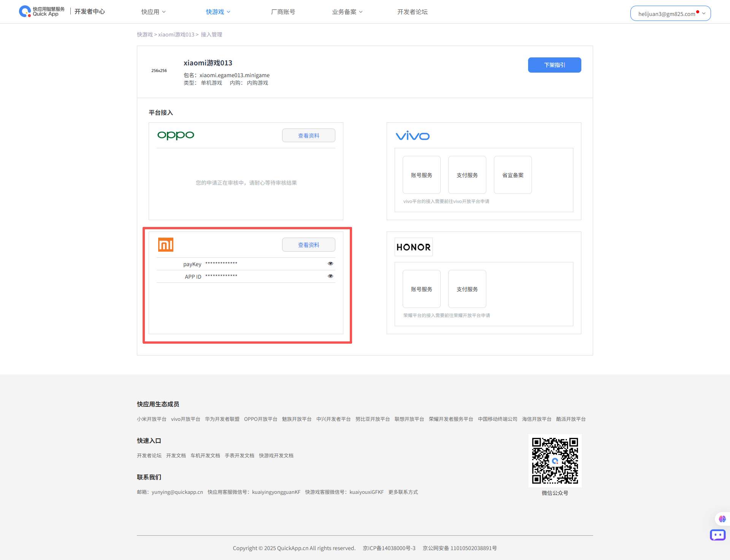Click the OPPO brand logo
This screenshot has height=560, width=730.
pyautogui.click(x=176, y=135)
